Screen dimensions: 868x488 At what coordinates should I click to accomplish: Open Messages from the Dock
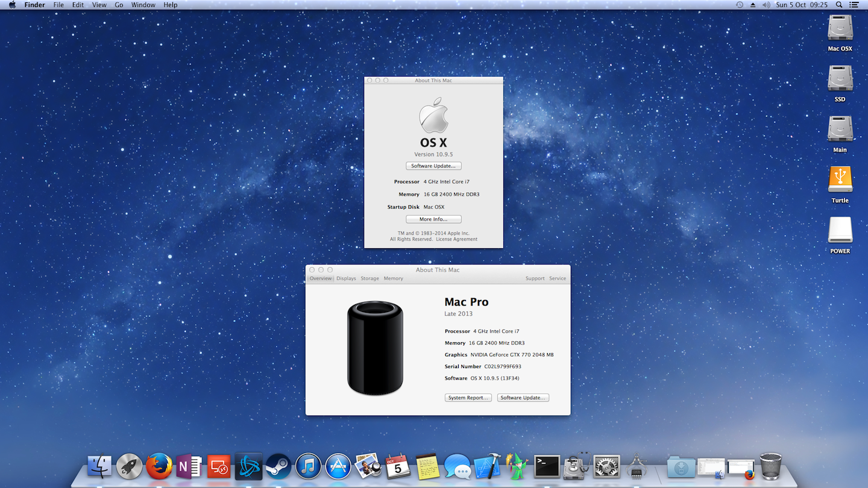point(458,467)
